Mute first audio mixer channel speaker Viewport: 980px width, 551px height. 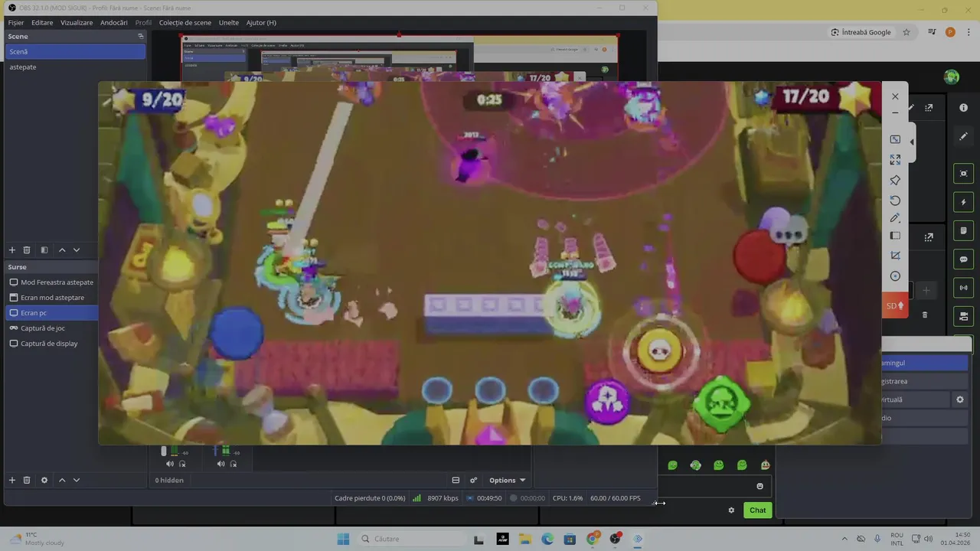point(170,464)
